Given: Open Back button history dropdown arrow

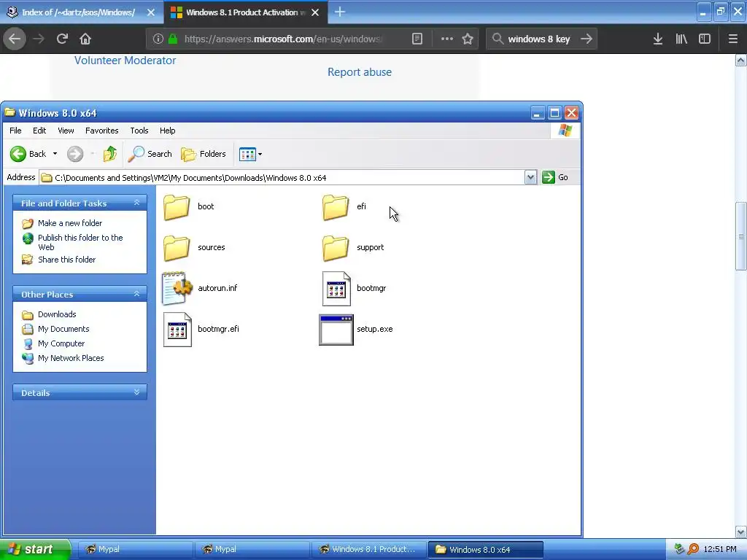Looking at the screenshot, I should coord(55,154).
